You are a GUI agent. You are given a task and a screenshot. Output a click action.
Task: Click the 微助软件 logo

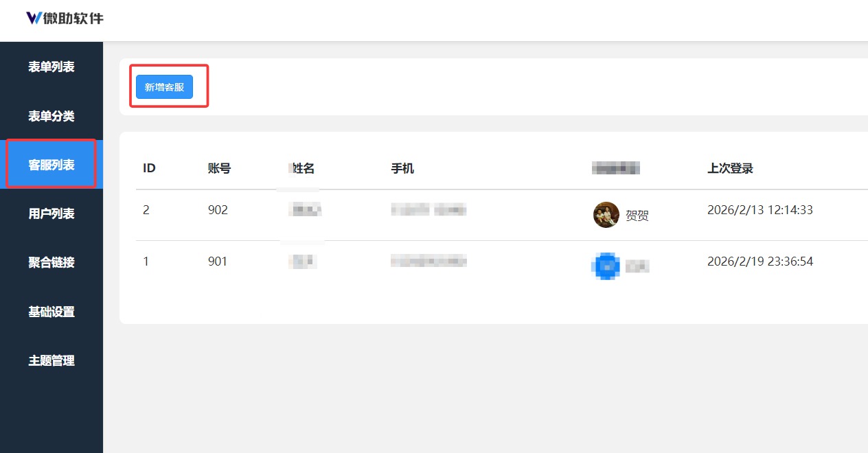pyautogui.click(x=65, y=19)
